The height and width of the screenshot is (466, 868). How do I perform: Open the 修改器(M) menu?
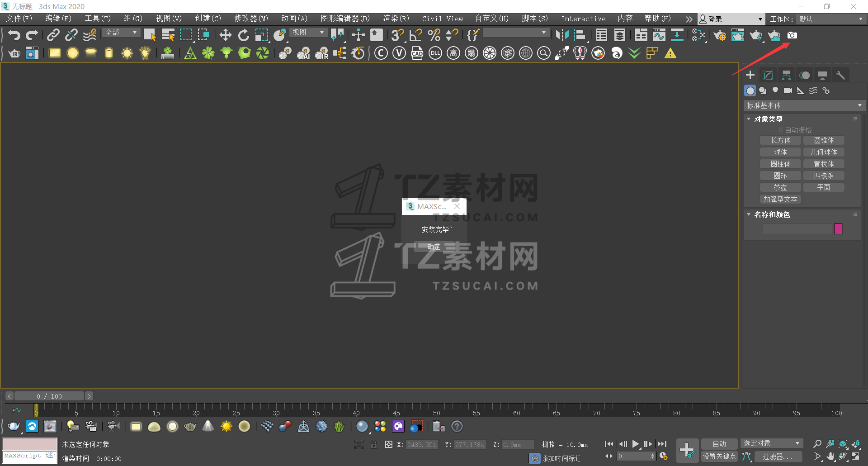pos(251,19)
